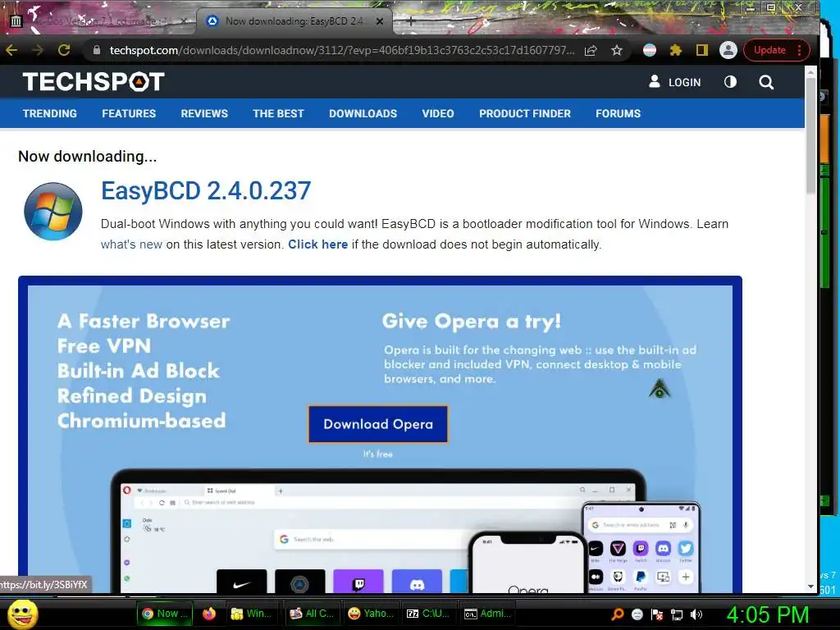The width and height of the screenshot is (840, 630).
Task: Open TechSpot site search magnifier
Action: coord(766,82)
